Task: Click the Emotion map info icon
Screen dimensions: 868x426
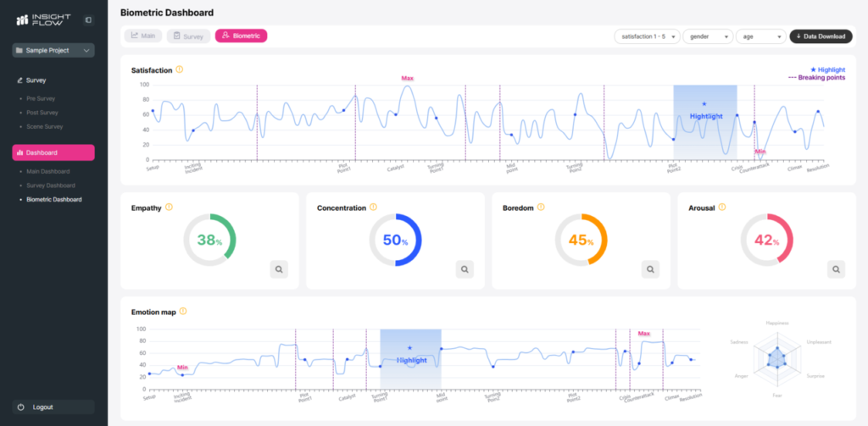Action: (x=183, y=312)
